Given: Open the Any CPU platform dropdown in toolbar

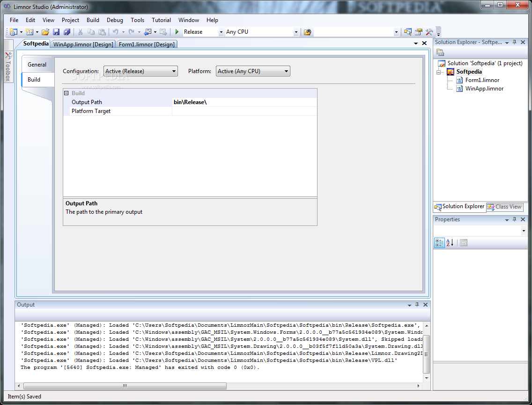Looking at the screenshot, I should coord(296,32).
